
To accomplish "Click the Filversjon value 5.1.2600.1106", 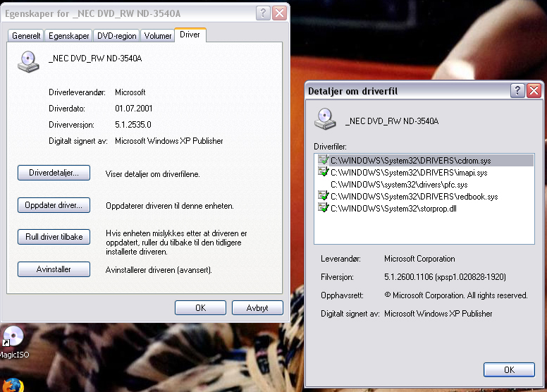I will point(445,277).
